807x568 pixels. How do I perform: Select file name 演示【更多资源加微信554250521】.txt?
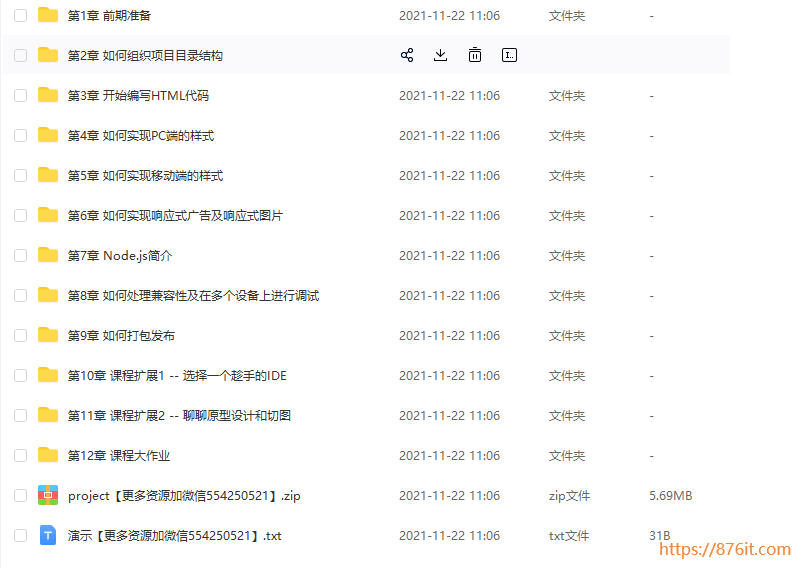[174, 536]
